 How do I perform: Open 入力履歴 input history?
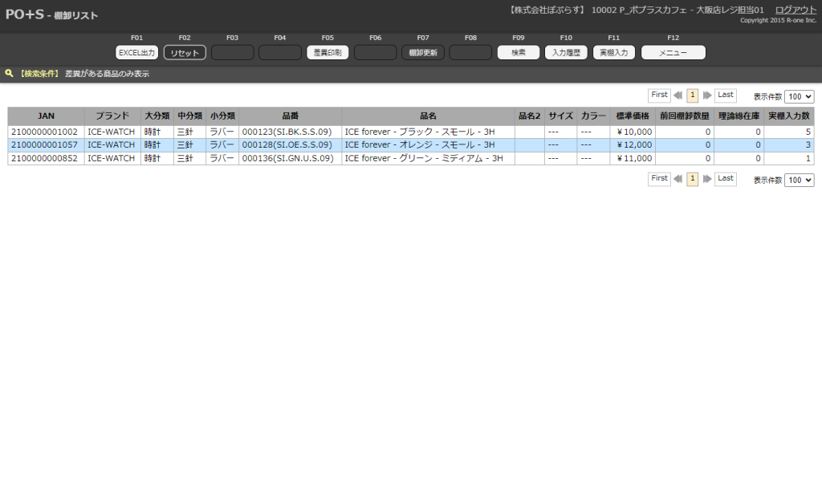566,53
